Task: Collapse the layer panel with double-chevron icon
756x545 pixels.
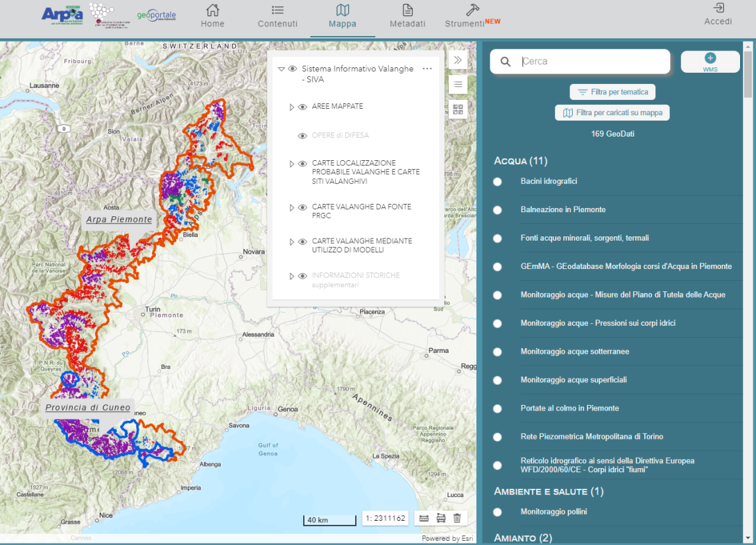Action: 458,60
